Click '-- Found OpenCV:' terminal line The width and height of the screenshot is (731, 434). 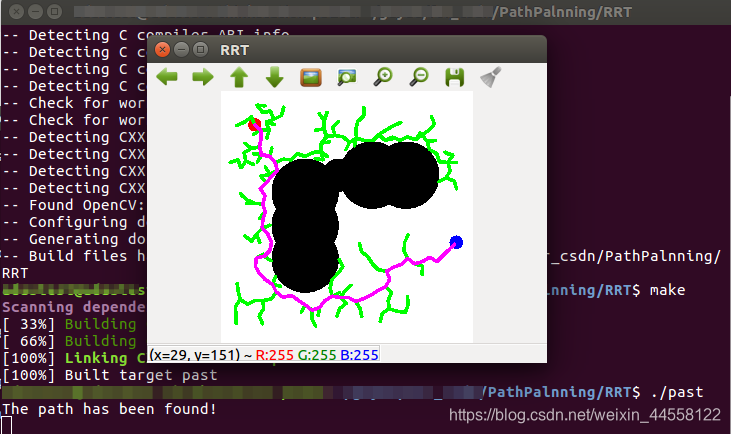pyautogui.click(x=74, y=205)
